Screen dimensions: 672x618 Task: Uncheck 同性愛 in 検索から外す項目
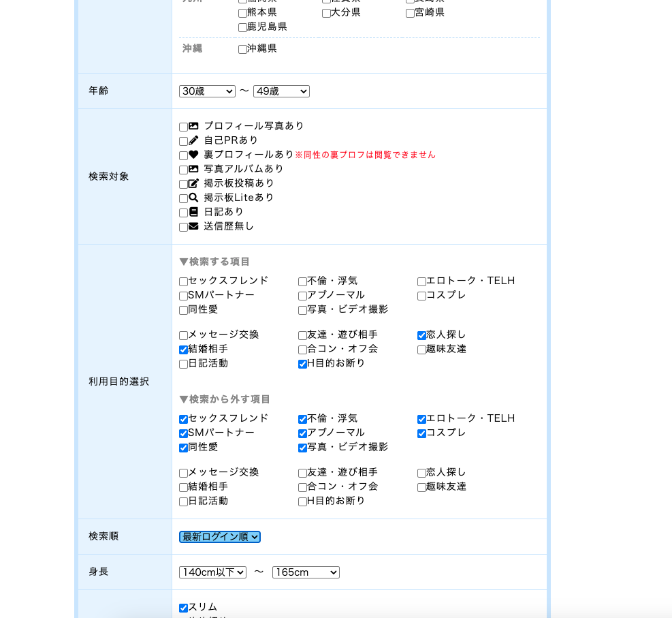tap(183, 448)
